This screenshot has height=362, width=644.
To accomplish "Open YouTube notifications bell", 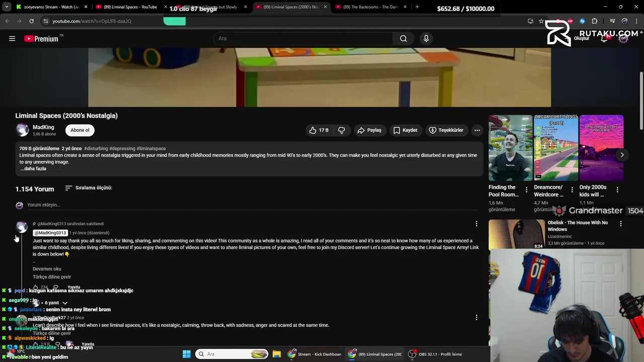I will (x=604, y=39).
